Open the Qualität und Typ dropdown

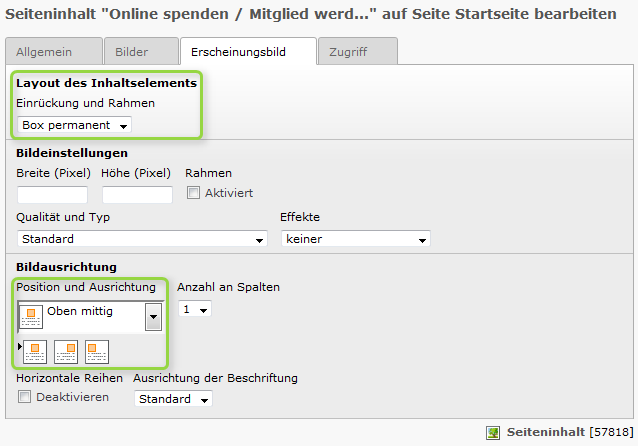142,239
